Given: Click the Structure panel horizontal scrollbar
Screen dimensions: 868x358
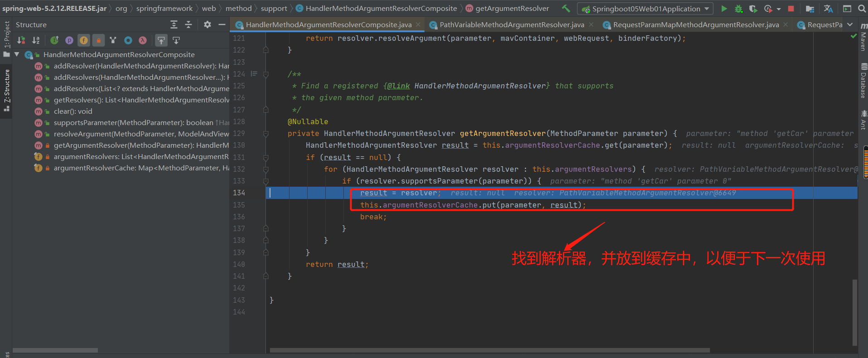Looking at the screenshot, I should tap(55, 350).
